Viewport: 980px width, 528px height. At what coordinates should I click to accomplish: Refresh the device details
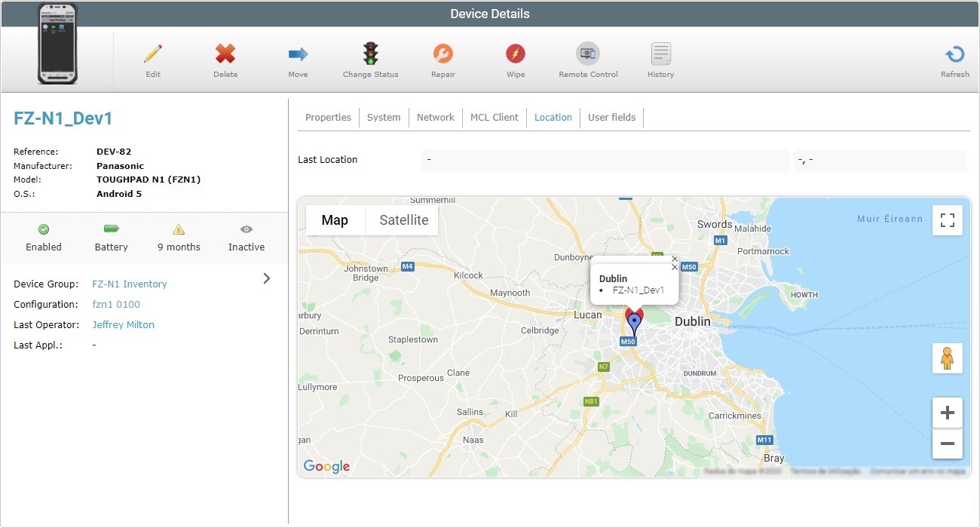pos(954,55)
